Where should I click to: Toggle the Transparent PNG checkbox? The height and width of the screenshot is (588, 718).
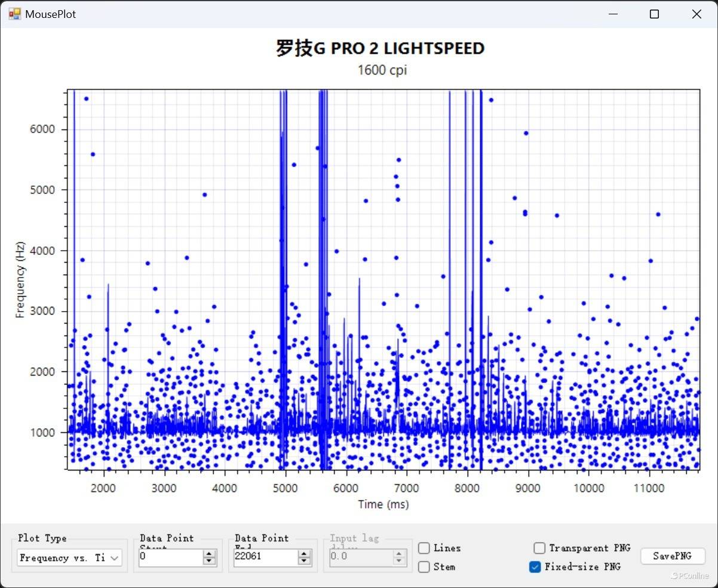(539, 548)
